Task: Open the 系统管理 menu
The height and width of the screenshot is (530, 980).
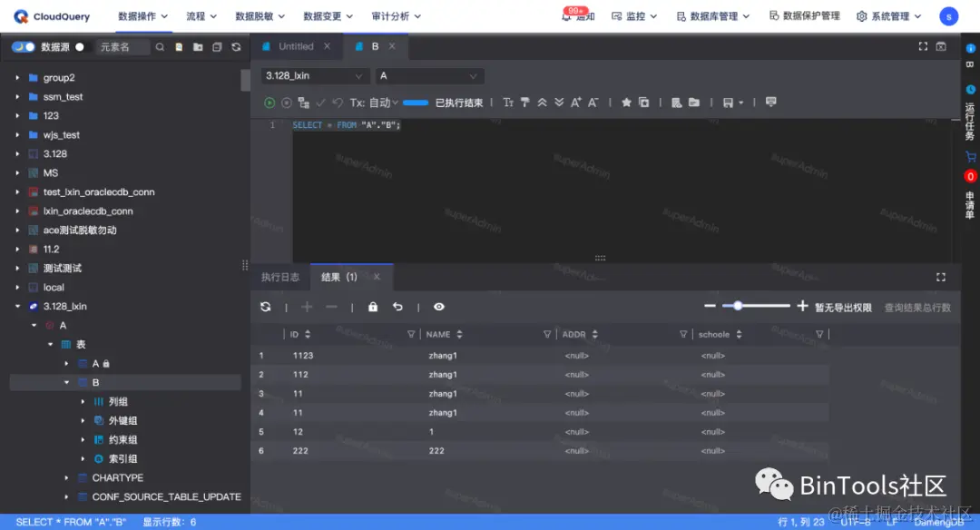Action: pyautogui.click(x=888, y=16)
